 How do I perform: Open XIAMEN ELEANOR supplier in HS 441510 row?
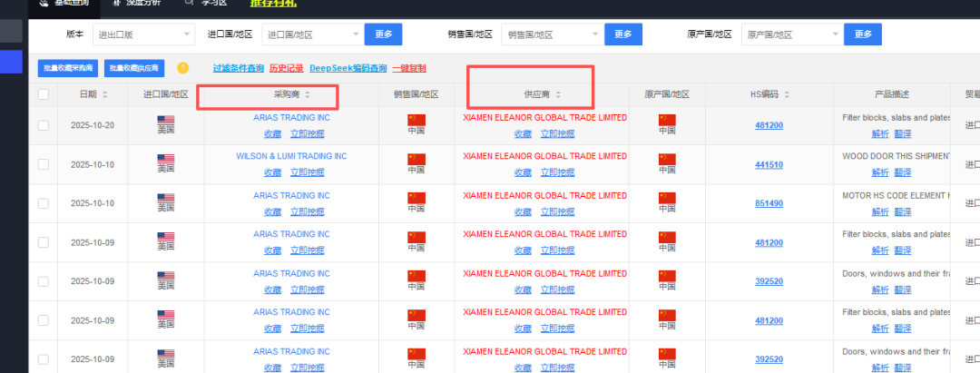tap(545, 156)
